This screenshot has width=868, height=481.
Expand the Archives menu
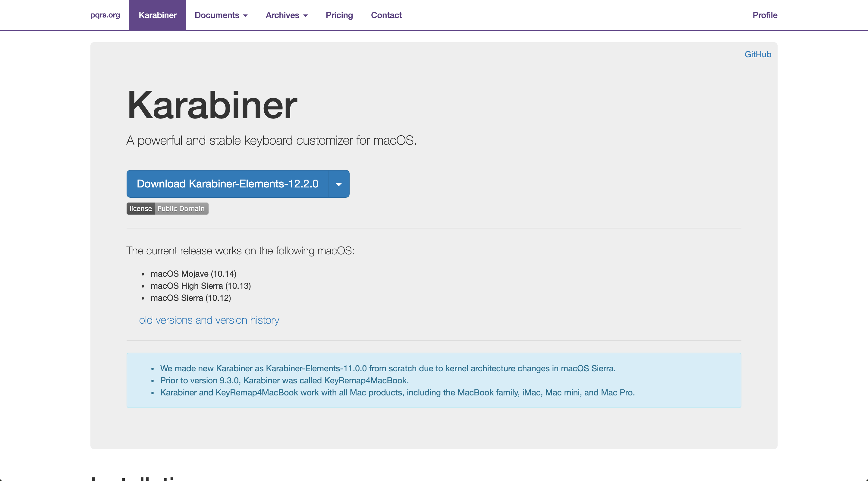click(x=286, y=15)
